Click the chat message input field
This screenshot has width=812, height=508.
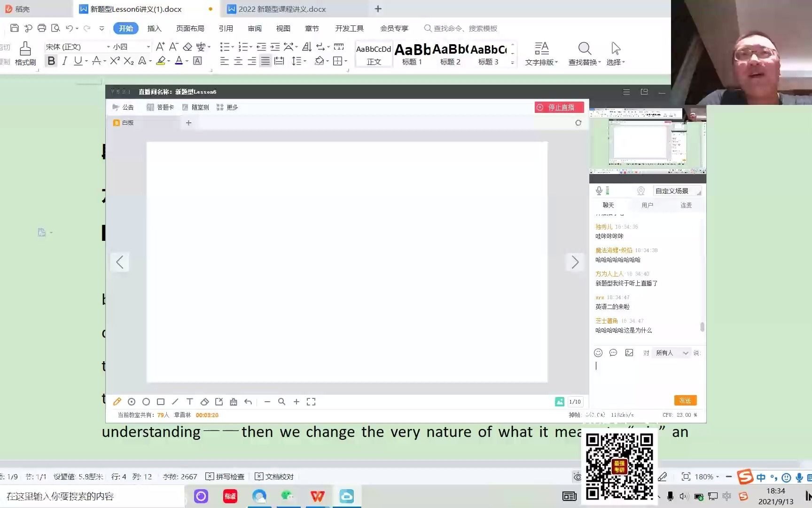[x=648, y=375]
